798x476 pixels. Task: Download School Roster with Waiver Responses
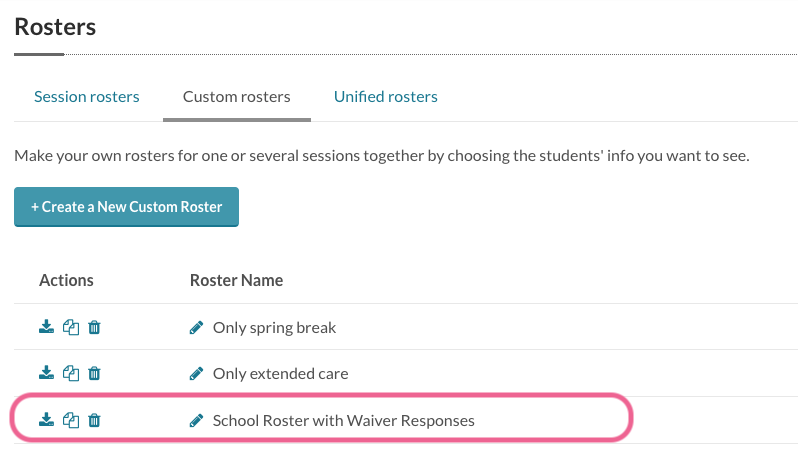[46, 419]
